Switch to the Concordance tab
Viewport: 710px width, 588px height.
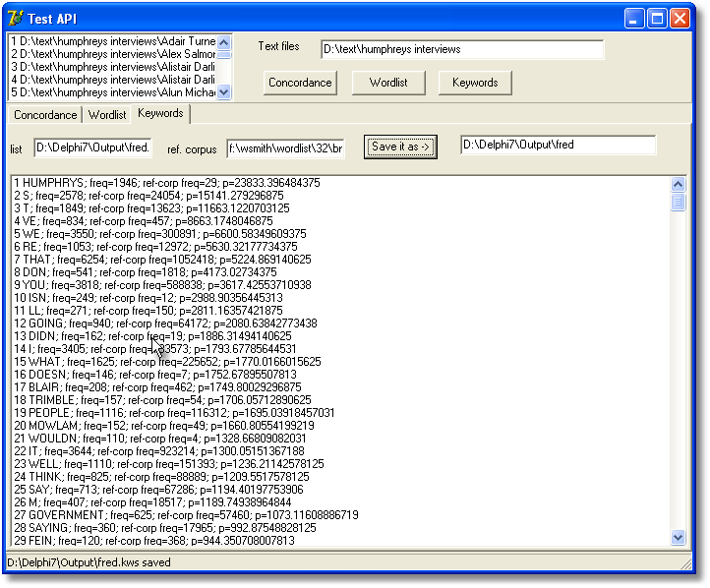(45, 115)
